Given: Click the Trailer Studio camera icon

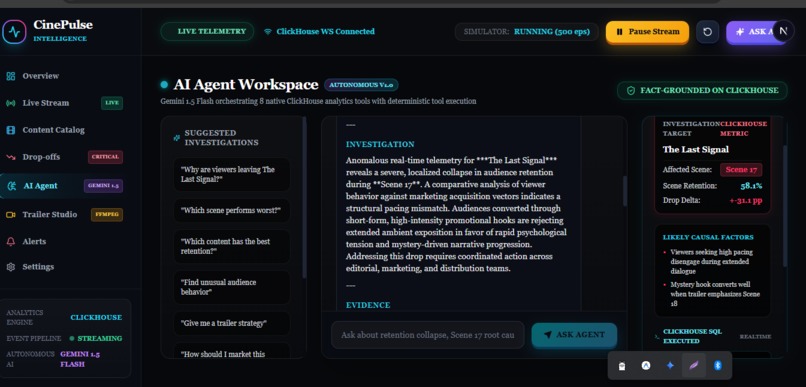Looking at the screenshot, I should [10, 215].
